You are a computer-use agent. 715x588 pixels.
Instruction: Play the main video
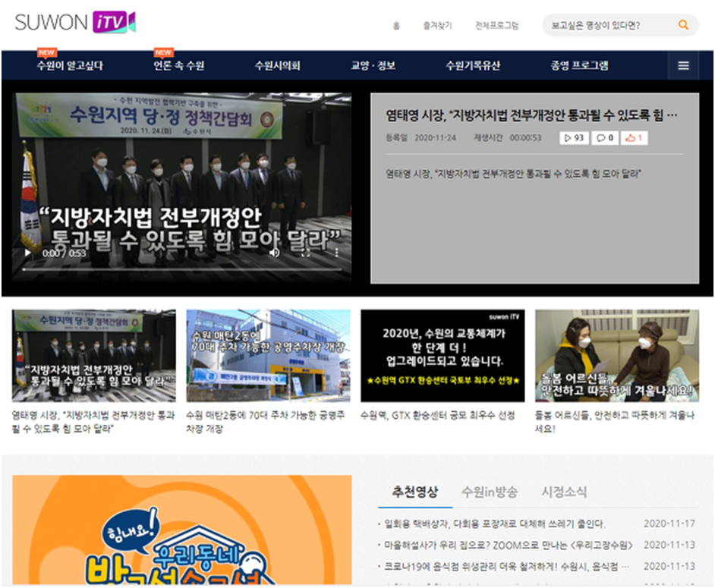coord(28,253)
